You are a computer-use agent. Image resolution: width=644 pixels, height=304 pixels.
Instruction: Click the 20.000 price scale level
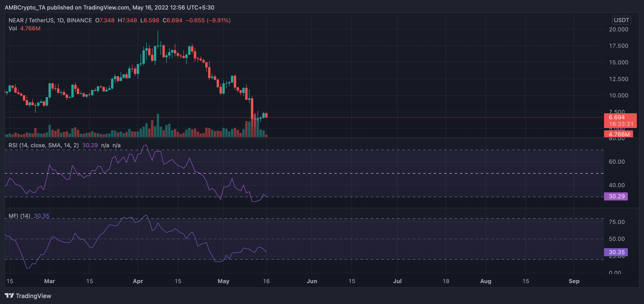(x=619, y=29)
